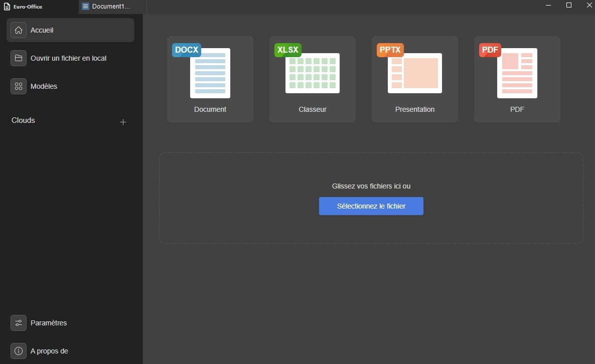Open Ouvrir un fichier en local
Screen dimensions: 595x364
point(71,58)
